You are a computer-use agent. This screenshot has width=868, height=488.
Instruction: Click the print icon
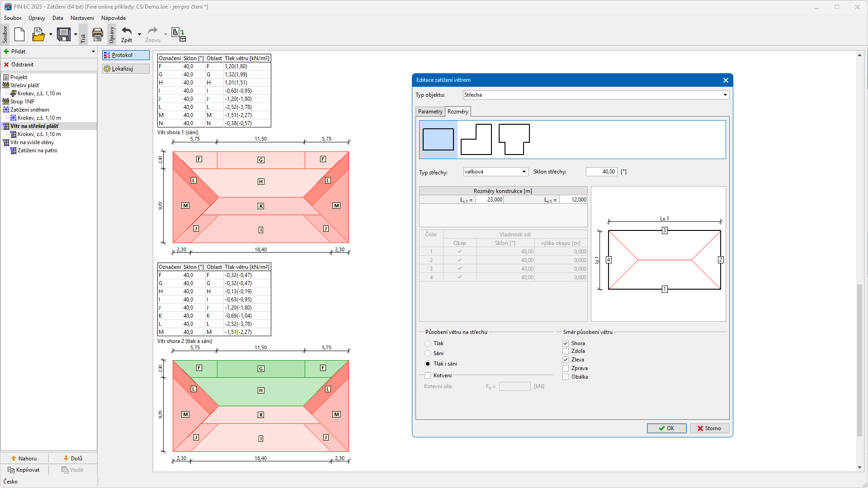pos(97,34)
